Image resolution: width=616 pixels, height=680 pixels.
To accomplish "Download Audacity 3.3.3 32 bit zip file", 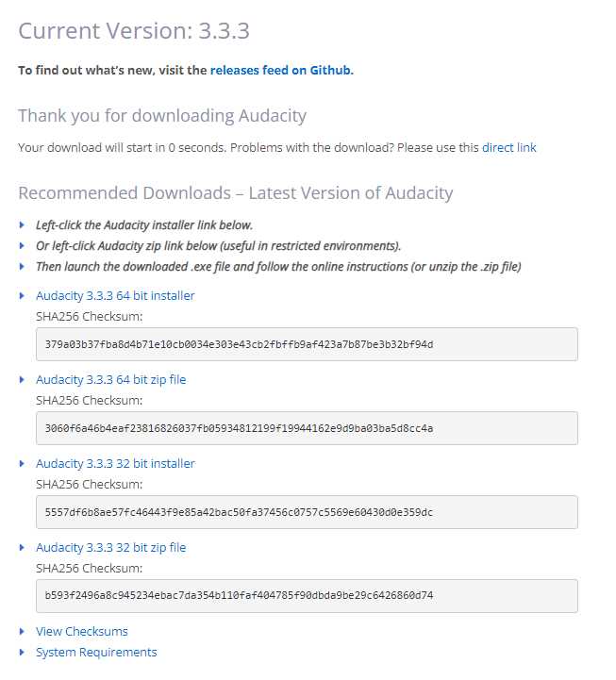I will tap(110, 548).
